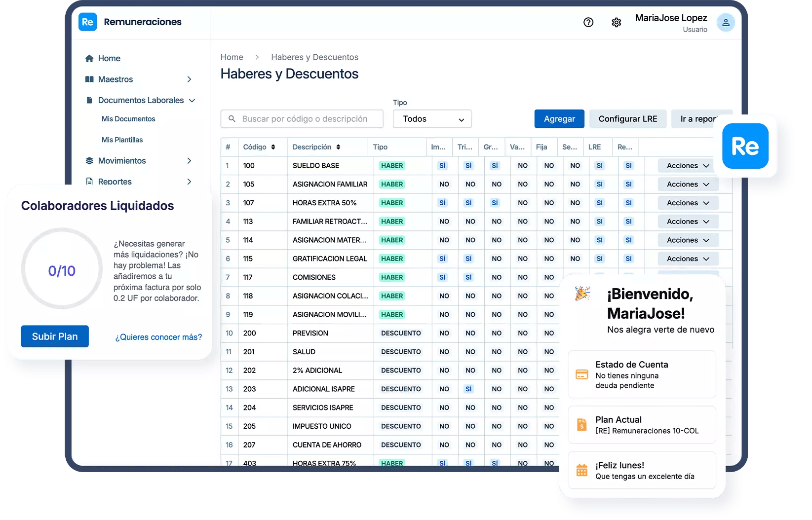
Task: Open Mis Documentos in the sidebar
Action: [128, 119]
